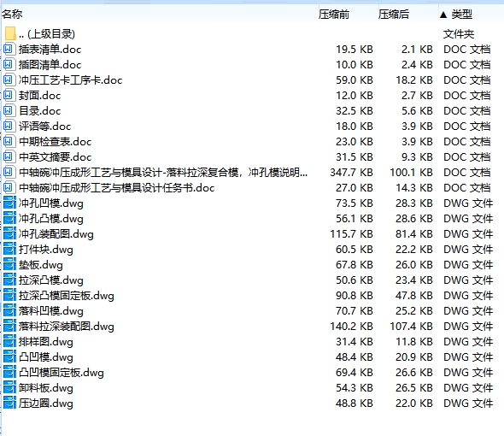Select the file name 拉深凸模固定板.dwg

tap(67, 296)
